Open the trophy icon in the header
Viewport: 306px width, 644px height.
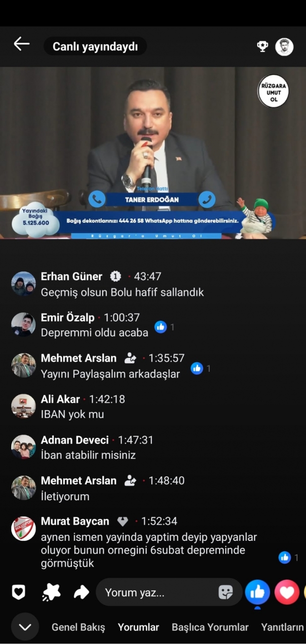[x=263, y=46]
